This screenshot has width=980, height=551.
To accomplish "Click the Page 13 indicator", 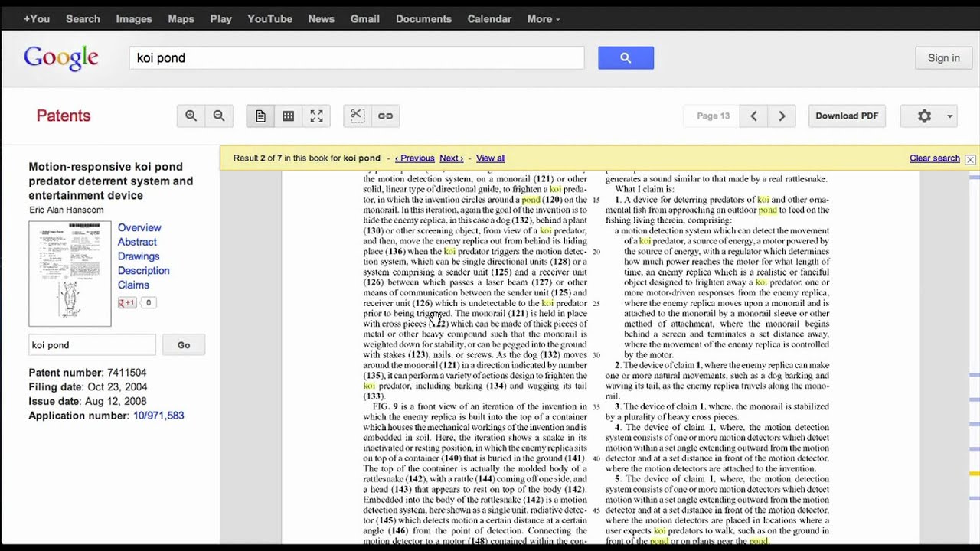I will pyautogui.click(x=713, y=116).
